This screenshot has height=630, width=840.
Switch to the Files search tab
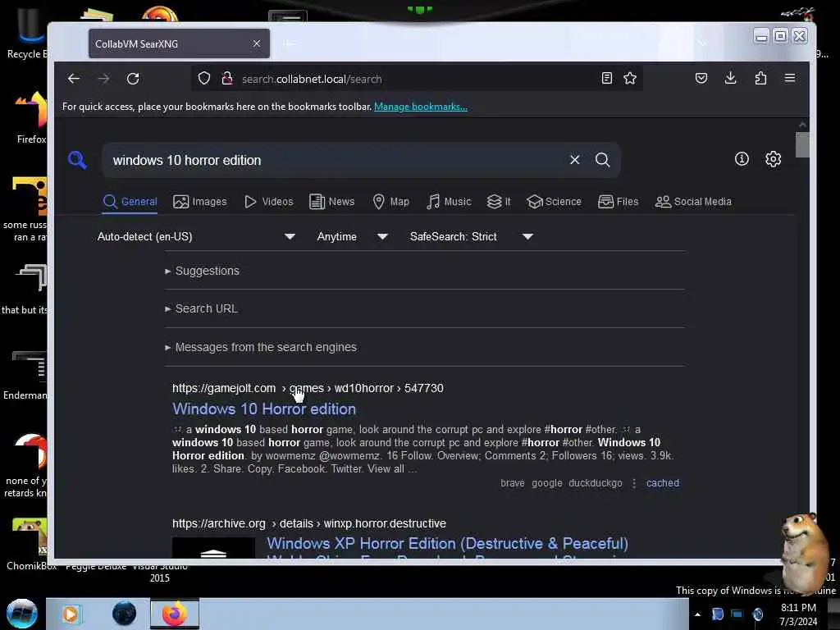pyautogui.click(x=618, y=202)
